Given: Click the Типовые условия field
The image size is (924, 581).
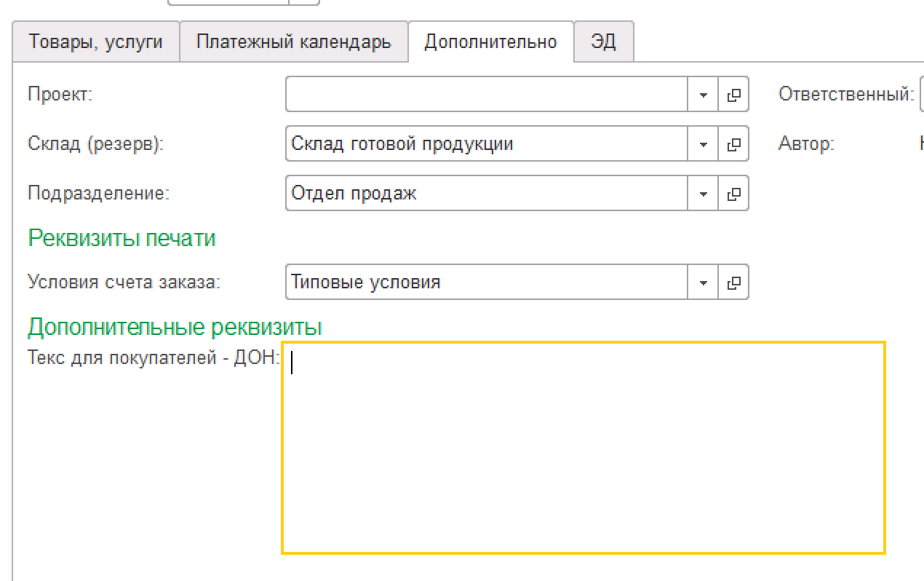Looking at the screenshot, I should click(486, 282).
